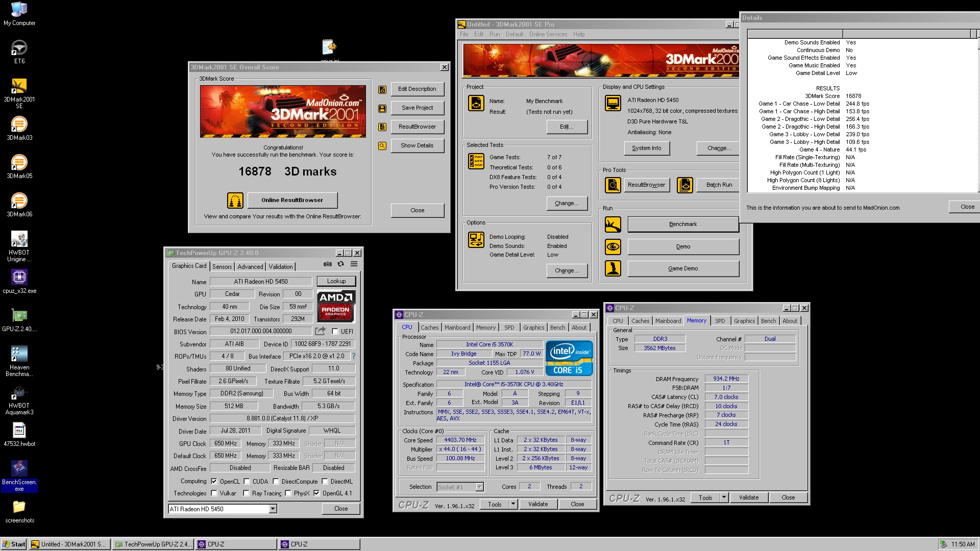Open the SPD tab in Memory CPU-Z window
980x551 pixels.
click(x=720, y=321)
